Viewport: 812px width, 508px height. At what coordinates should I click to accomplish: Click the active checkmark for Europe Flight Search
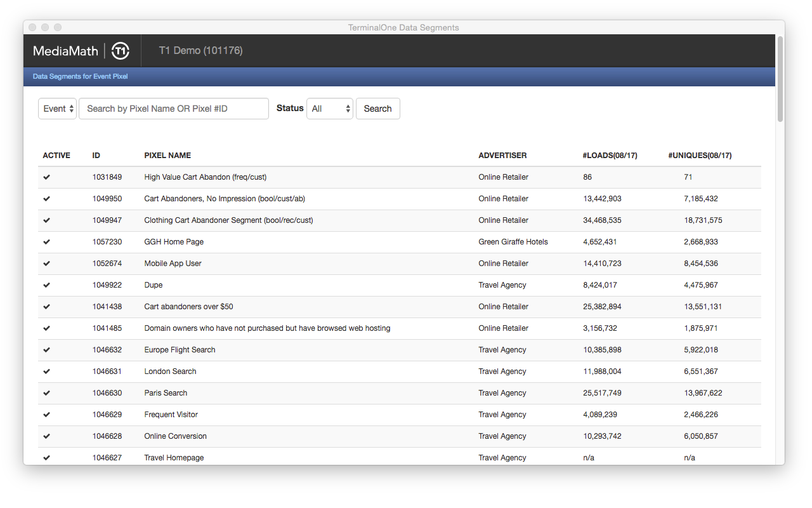tap(46, 349)
